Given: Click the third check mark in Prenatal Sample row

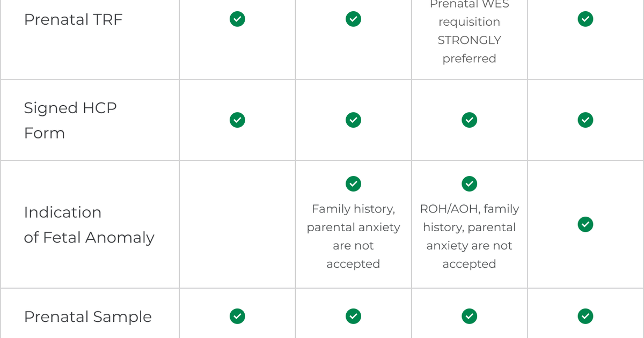Looking at the screenshot, I should [x=470, y=317].
